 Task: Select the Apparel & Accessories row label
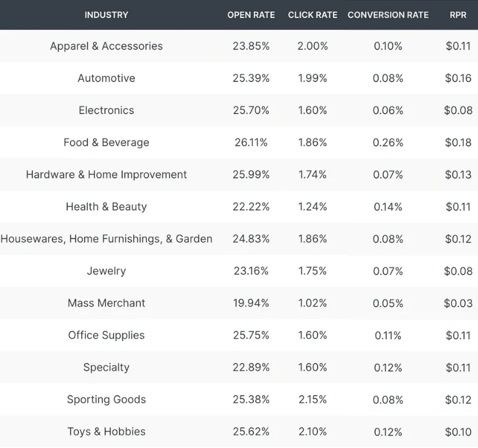click(x=106, y=46)
